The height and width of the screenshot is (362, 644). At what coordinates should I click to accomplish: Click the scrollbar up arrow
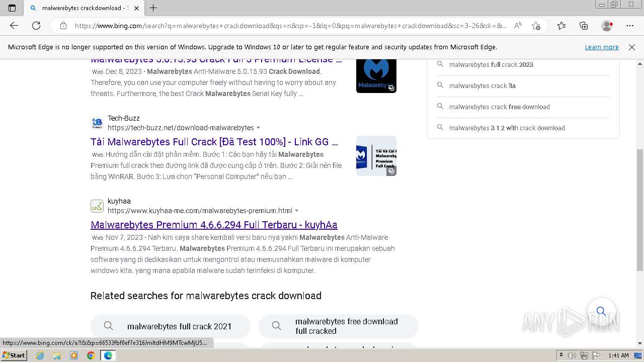pyautogui.click(x=640, y=64)
